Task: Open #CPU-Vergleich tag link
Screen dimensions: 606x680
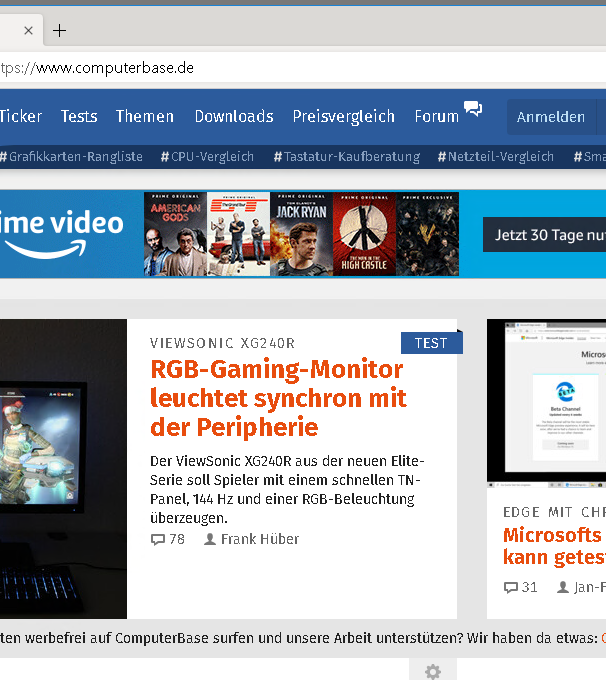Action: (x=207, y=157)
